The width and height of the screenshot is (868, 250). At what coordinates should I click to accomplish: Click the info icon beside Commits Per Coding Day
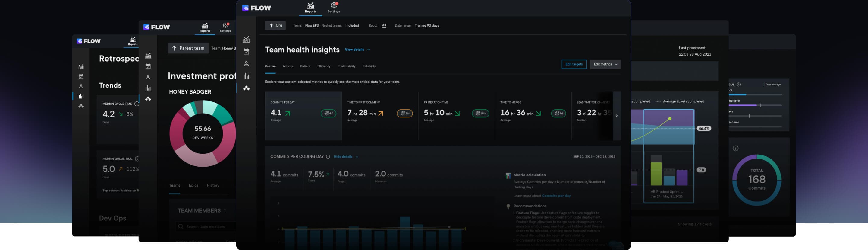[328, 156]
